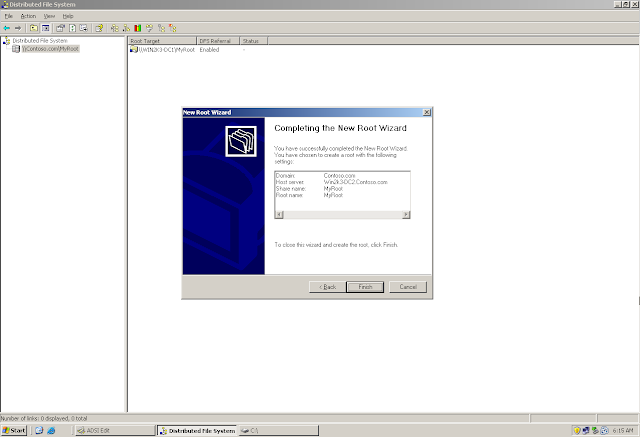
Task: Sort by the Root Target column header
Action: pyautogui.click(x=162, y=41)
